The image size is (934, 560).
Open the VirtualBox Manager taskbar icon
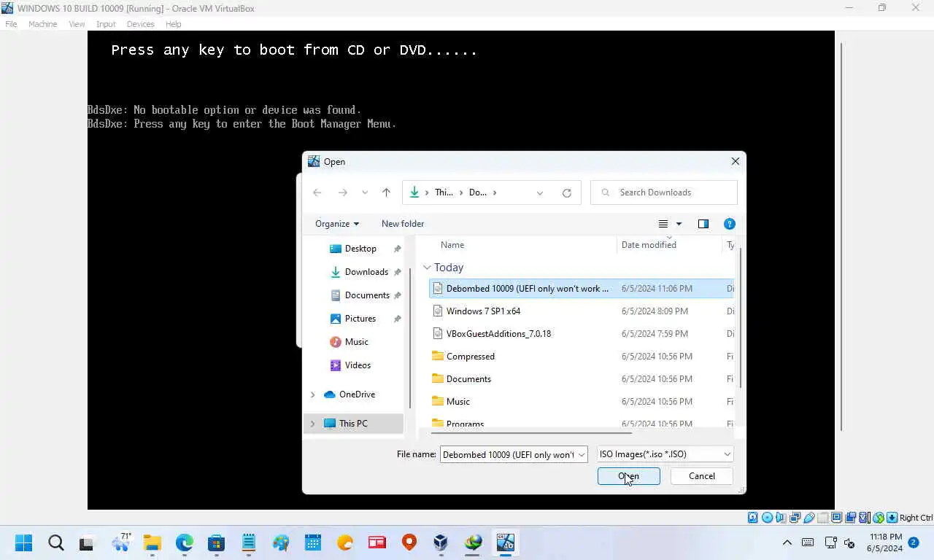[441, 542]
